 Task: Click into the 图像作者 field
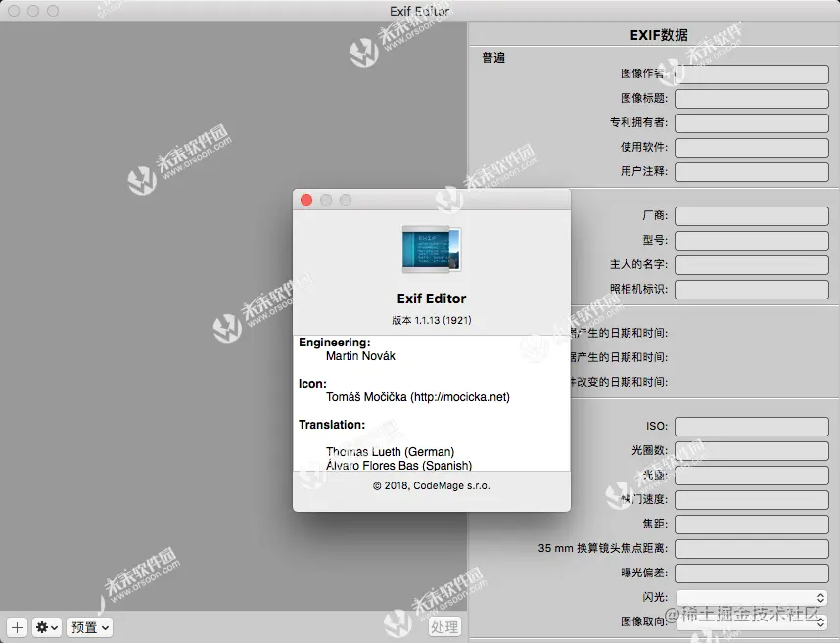[752, 73]
